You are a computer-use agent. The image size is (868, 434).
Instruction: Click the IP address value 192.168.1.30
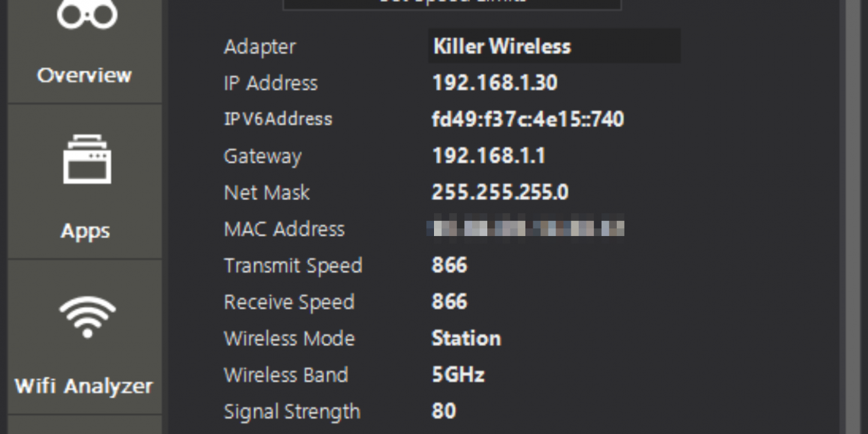[494, 83]
